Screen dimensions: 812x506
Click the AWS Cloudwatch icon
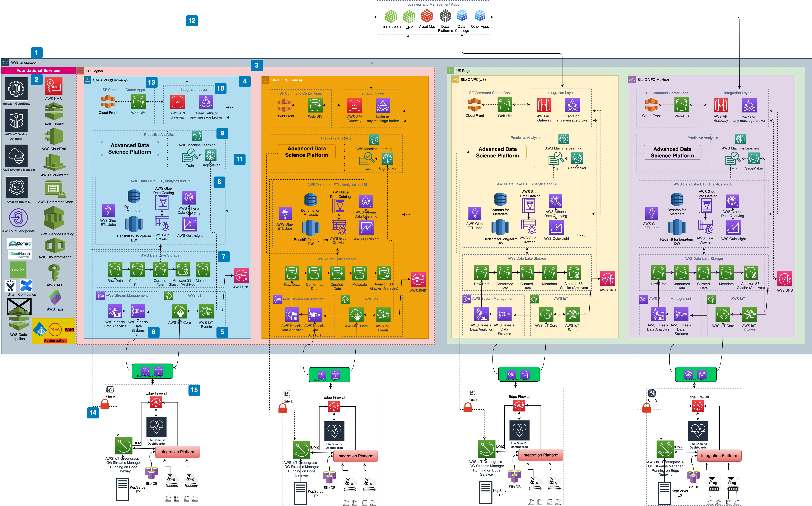click(x=55, y=163)
